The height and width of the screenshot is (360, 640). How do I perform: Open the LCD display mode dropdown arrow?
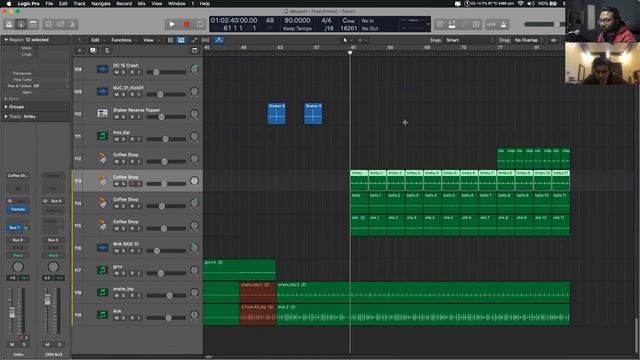[428, 24]
